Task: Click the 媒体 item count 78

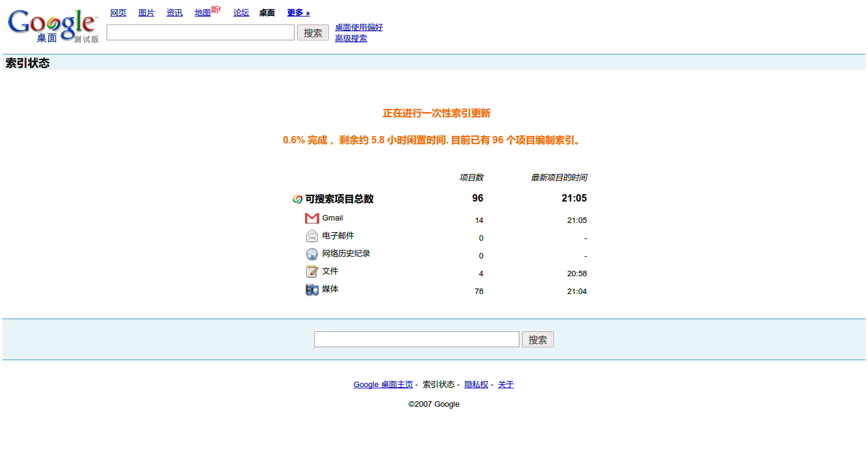Action: point(479,292)
